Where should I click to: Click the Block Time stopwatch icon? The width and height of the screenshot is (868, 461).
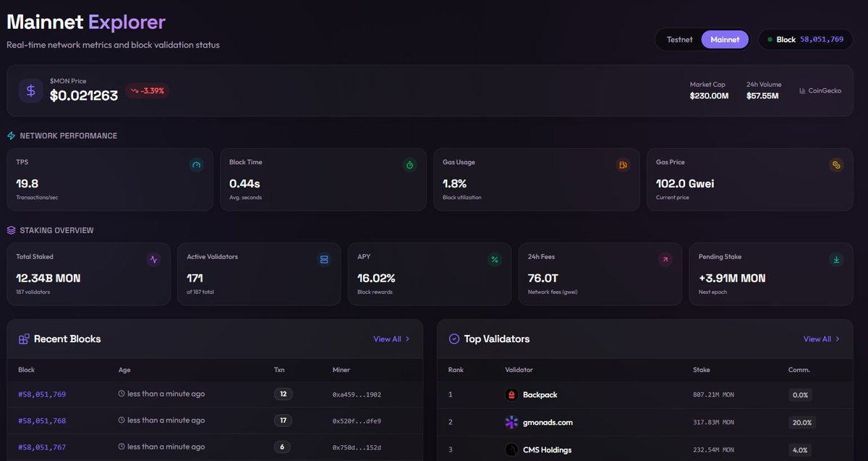(x=409, y=165)
